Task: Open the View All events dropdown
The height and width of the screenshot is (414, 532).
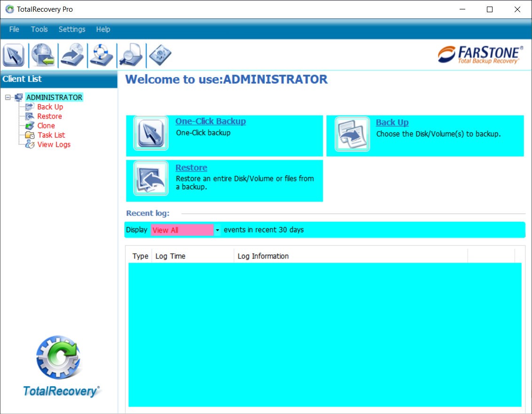Action: click(217, 230)
